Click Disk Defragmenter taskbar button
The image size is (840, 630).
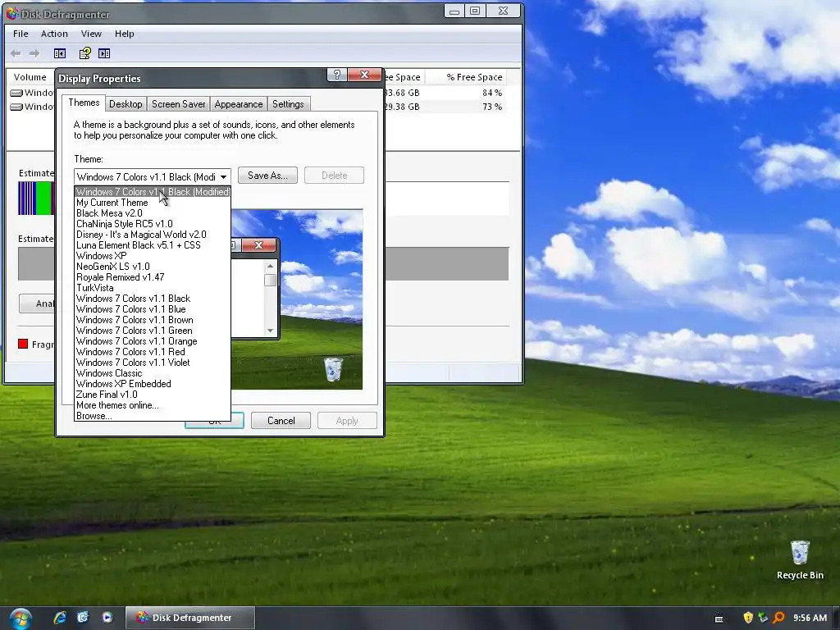190,618
